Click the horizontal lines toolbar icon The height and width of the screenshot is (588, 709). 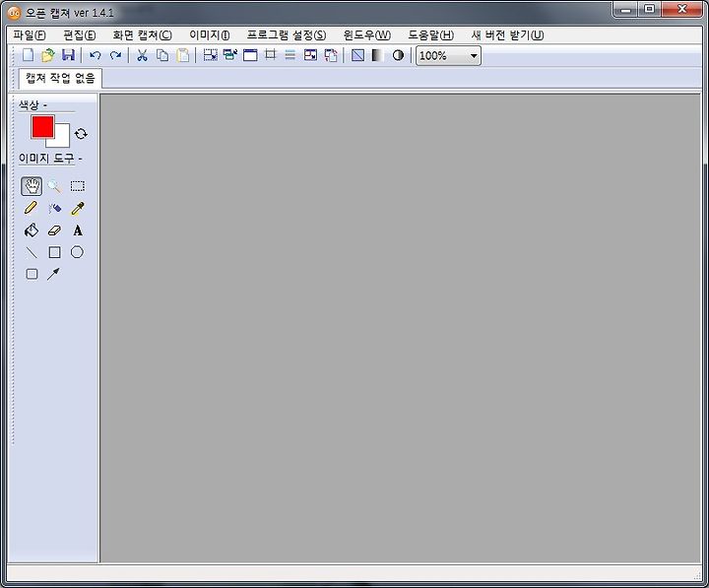290,55
